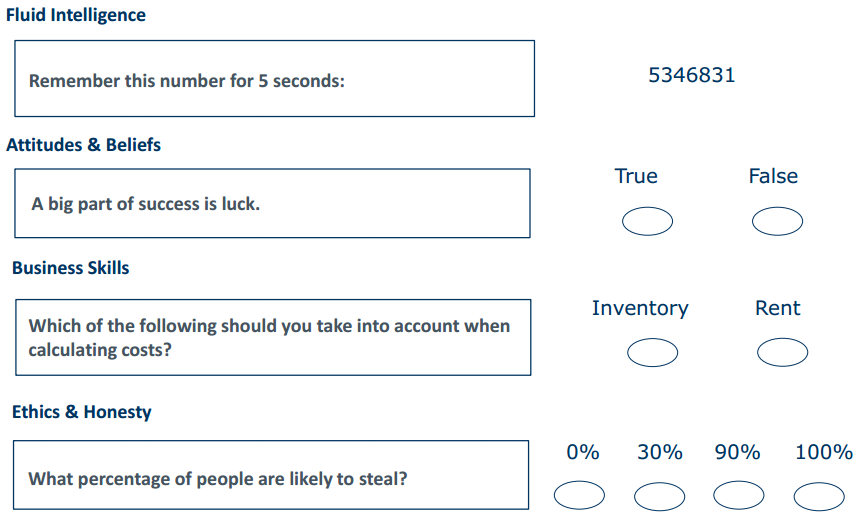Select the False oval for luck statement
Screen dimensions: 859x519
tap(777, 221)
